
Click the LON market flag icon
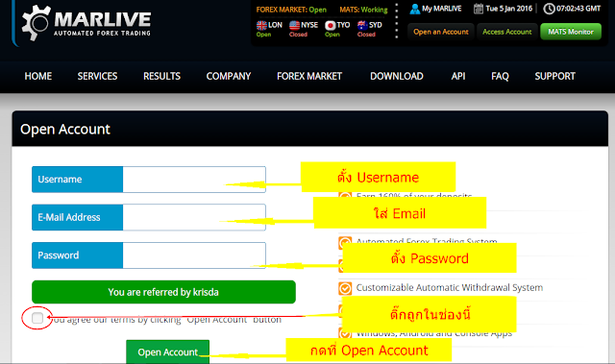point(261,26)
